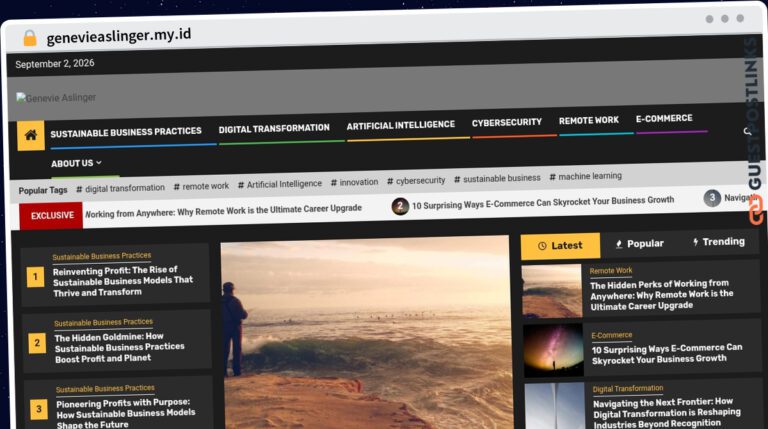Viewport: 768px width, 429px height.
Task: Click the #machine learning tag
Action: pyautogui.click(x=586, y=176)
